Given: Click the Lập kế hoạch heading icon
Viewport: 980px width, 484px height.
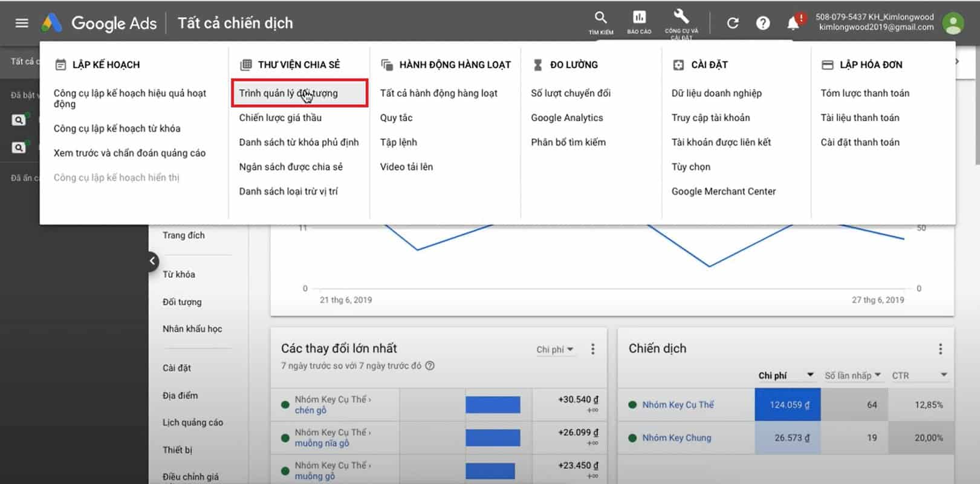Looking at the screenshot, I should point(60,65).
